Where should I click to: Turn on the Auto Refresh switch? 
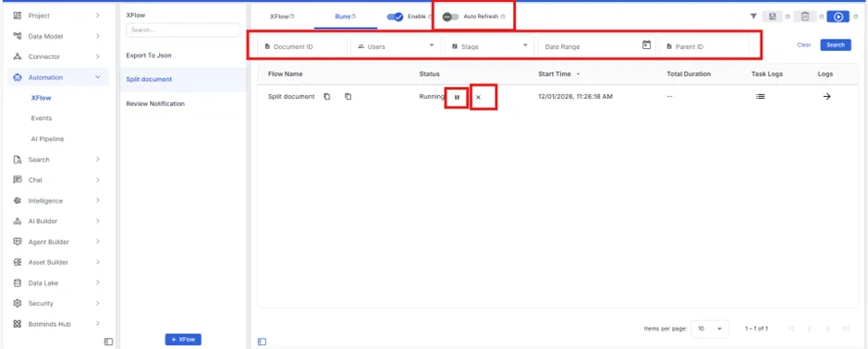450,17
